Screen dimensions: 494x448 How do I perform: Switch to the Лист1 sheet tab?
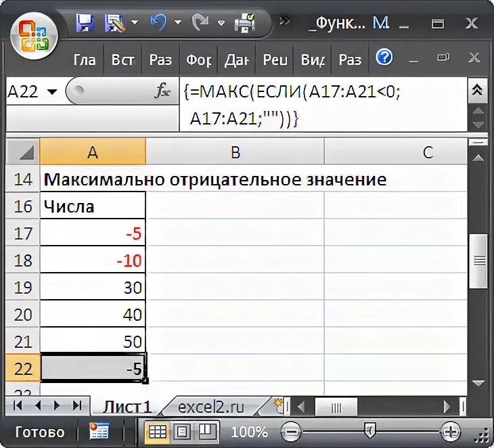point(127,407)
